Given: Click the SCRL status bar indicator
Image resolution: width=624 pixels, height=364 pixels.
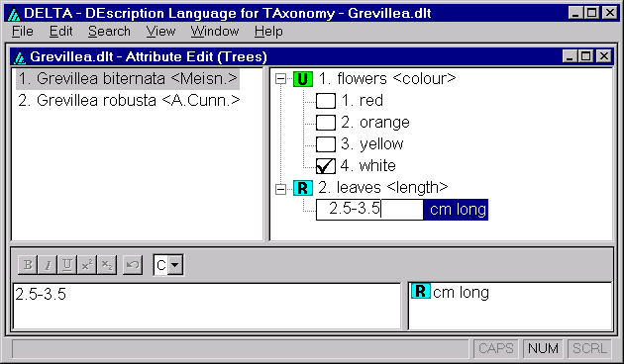Looking at the screenshot, I should click(589, 348).
